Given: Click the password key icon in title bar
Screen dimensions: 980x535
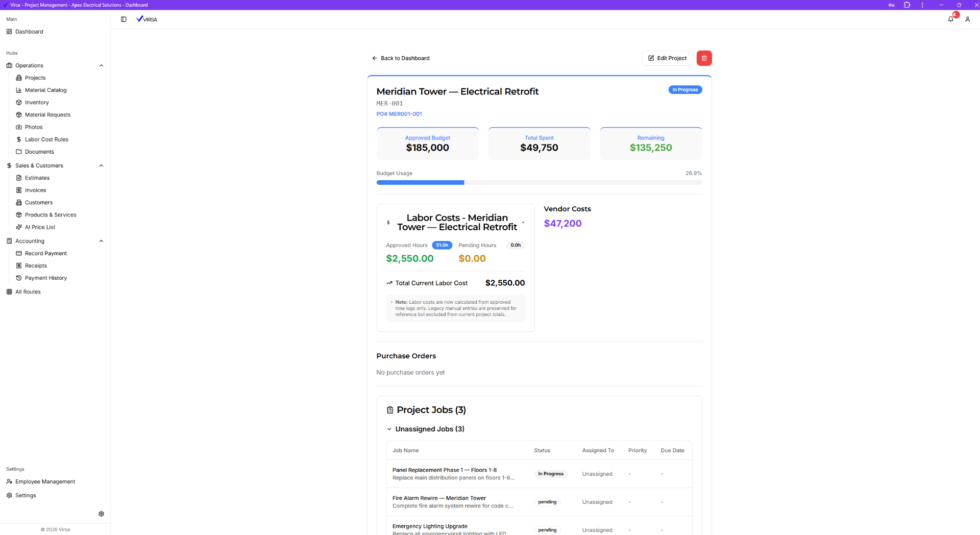Looking at the screenshot, I should tap(891, 5).
